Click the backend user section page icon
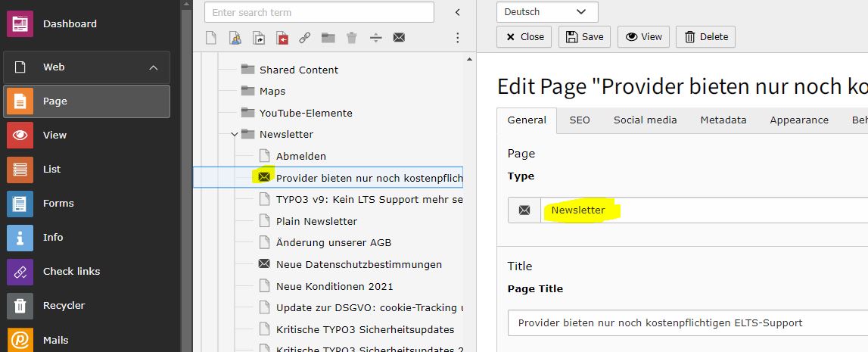Viewport: 868px width, 352px height. [235, 37]
